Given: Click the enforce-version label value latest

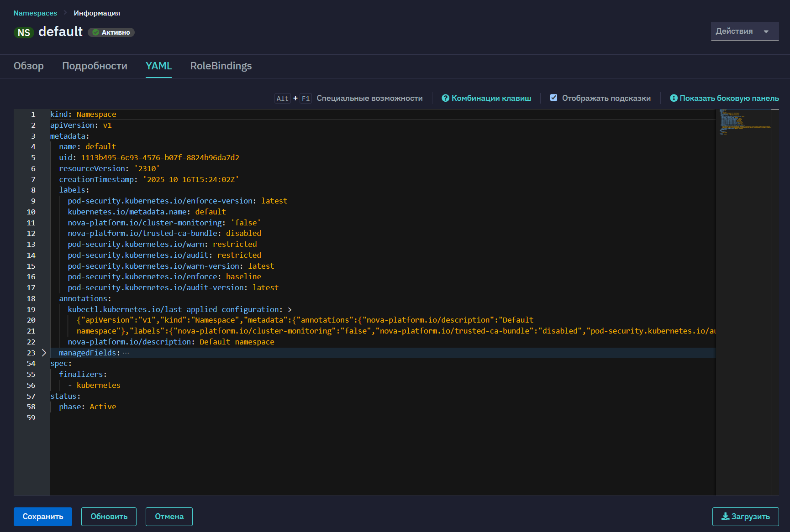Looking at the screenshot, I should coord(274,201).
